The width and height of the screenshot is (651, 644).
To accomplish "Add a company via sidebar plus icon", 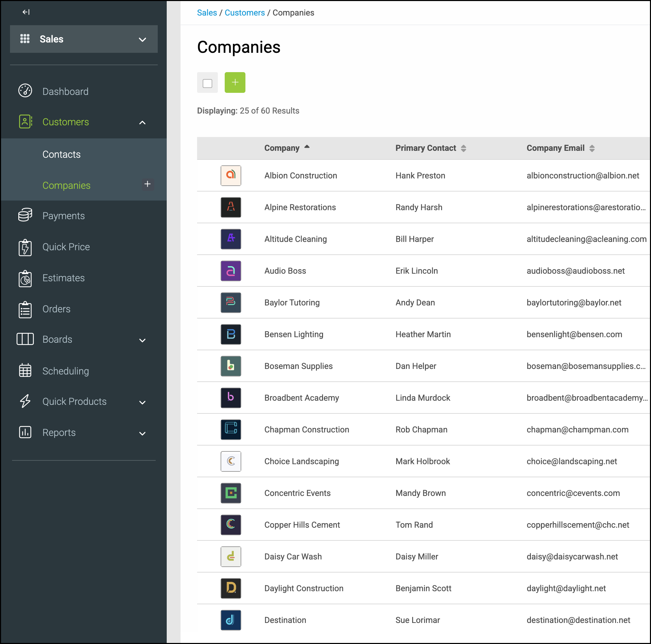I will pos(147,184).
